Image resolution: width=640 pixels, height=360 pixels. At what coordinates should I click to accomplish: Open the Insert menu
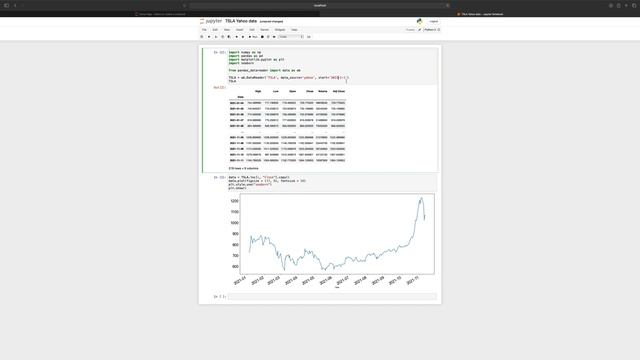coord(240,30)
